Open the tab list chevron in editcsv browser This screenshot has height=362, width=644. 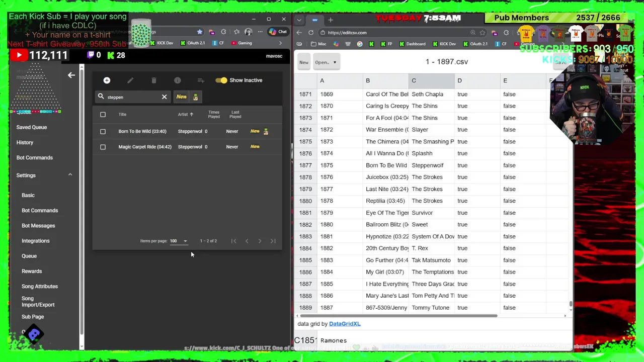pos(299,20)
